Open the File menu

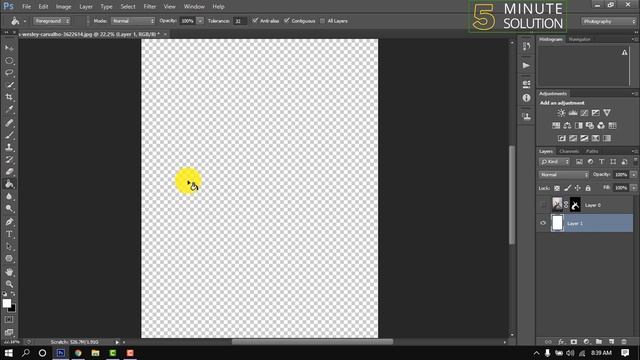point(27,7)
